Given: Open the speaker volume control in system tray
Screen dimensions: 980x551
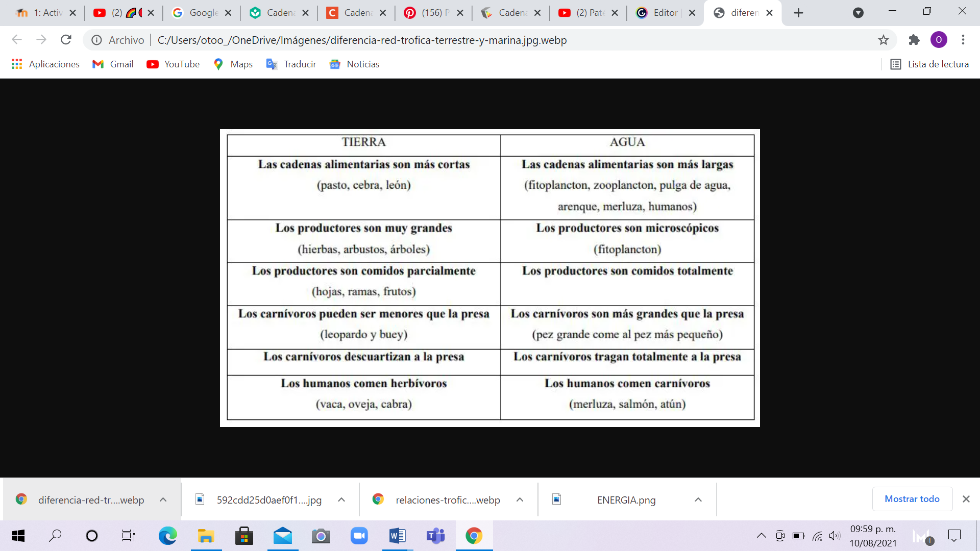Looking at the screenshot, I should (x=834, y=536).
